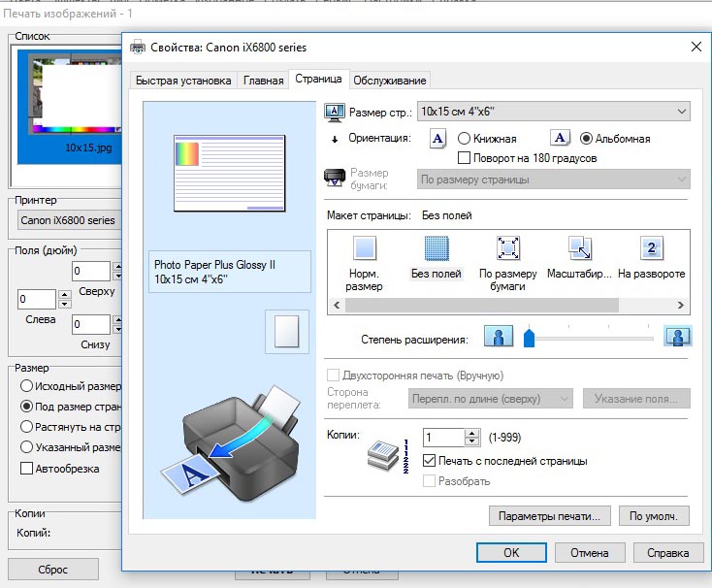Click the Photo Paper Plus Glossy II info

pos(230,272)
